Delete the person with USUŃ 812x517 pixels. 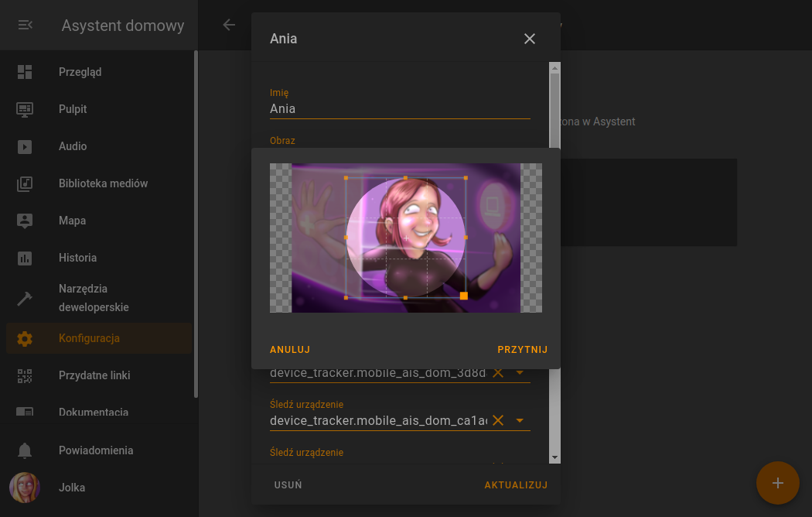[288, 485]
